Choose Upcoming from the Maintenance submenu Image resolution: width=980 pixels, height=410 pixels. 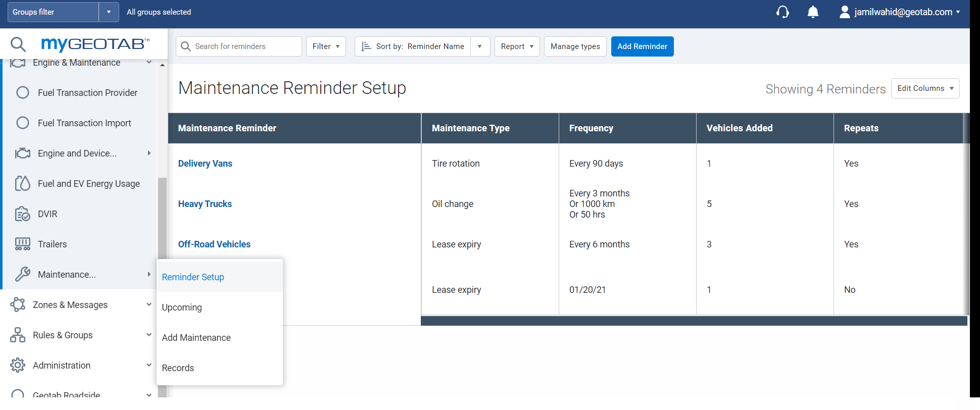click(182, 307)
